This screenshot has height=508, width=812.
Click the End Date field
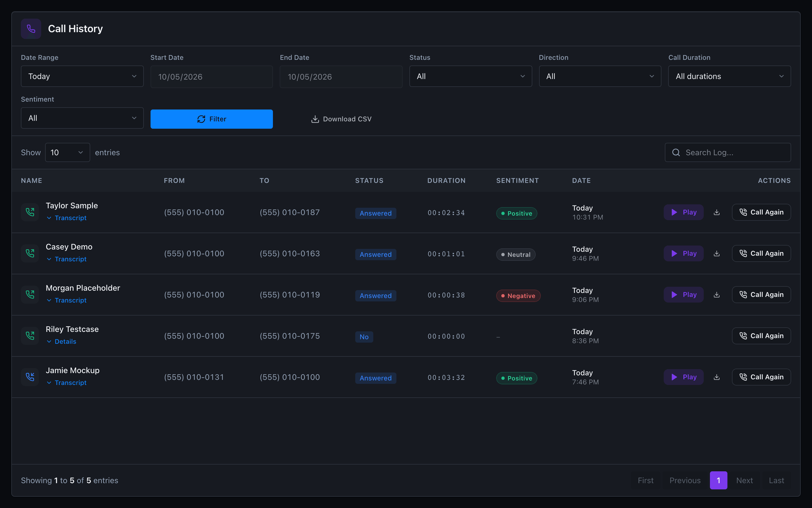[341, 77]
